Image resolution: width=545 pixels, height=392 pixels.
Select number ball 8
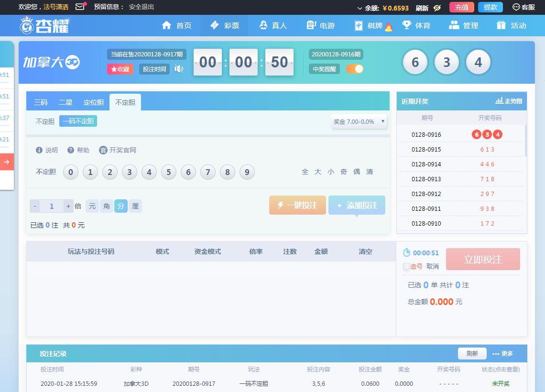pos(227,172)
